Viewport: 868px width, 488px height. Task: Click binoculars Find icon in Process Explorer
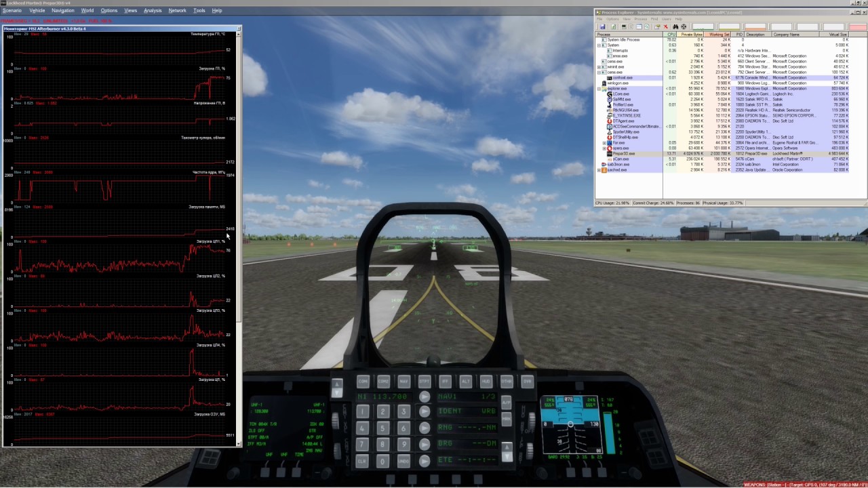tap(675, 27)
